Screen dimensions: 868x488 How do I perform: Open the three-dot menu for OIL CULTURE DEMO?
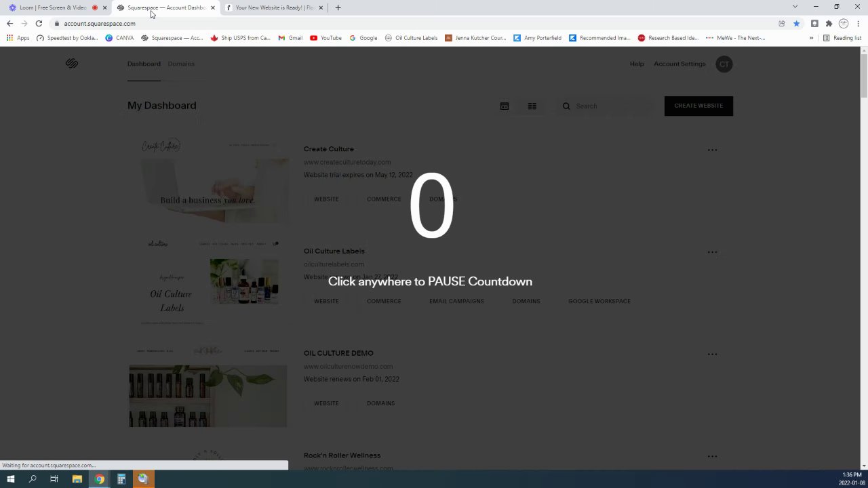712,354
